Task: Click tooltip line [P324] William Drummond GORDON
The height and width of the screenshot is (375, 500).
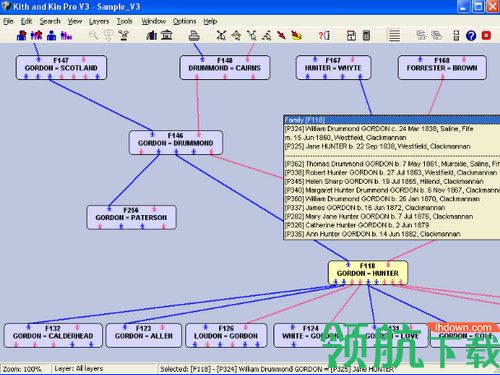Action: tap(379, 129)
